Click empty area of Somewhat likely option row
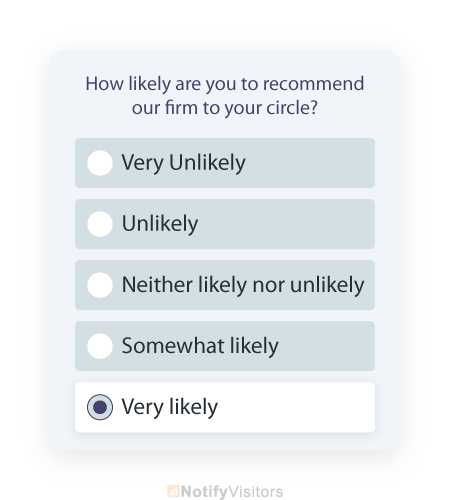 coord(327,346)
